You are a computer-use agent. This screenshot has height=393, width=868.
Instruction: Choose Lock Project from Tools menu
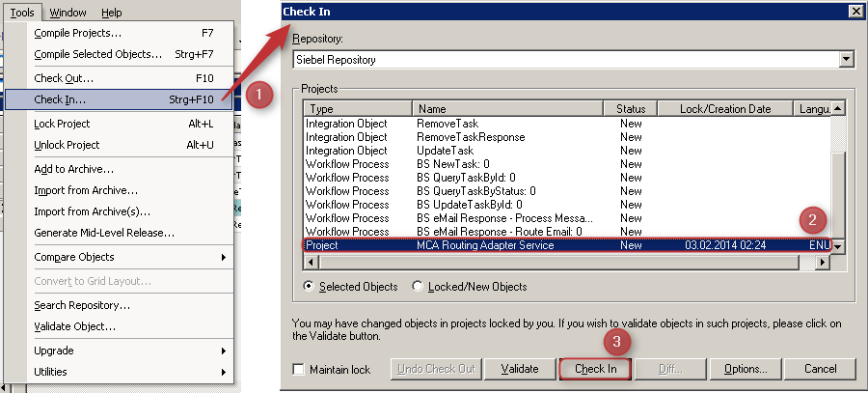click(x=119, y=124)
